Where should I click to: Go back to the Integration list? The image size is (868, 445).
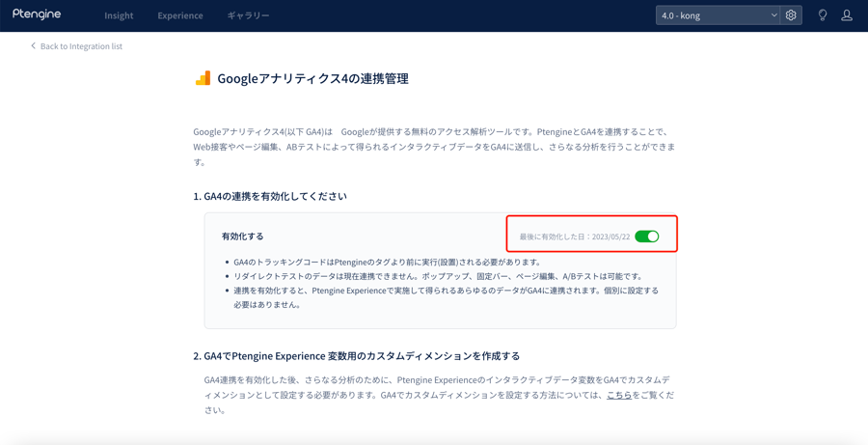[81, 46]
